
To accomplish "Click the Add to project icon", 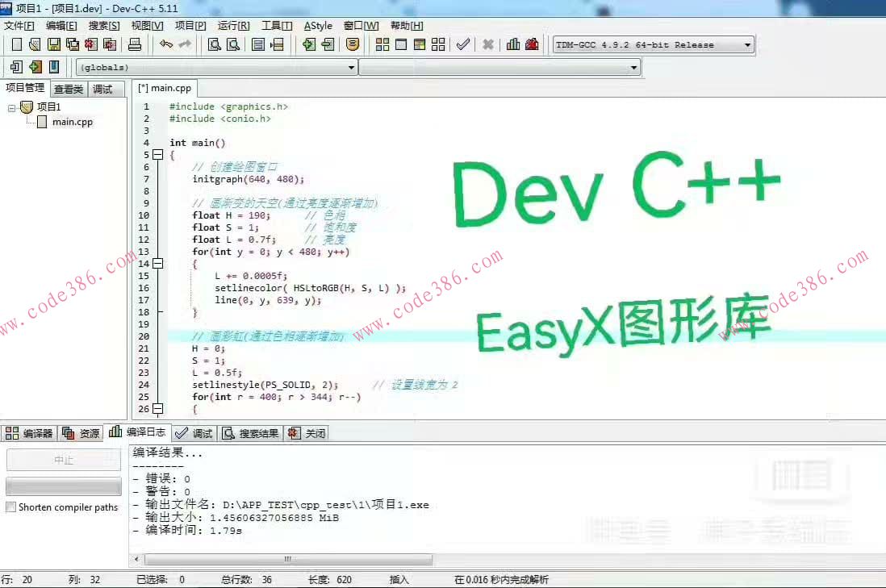I will click(309, 44).
